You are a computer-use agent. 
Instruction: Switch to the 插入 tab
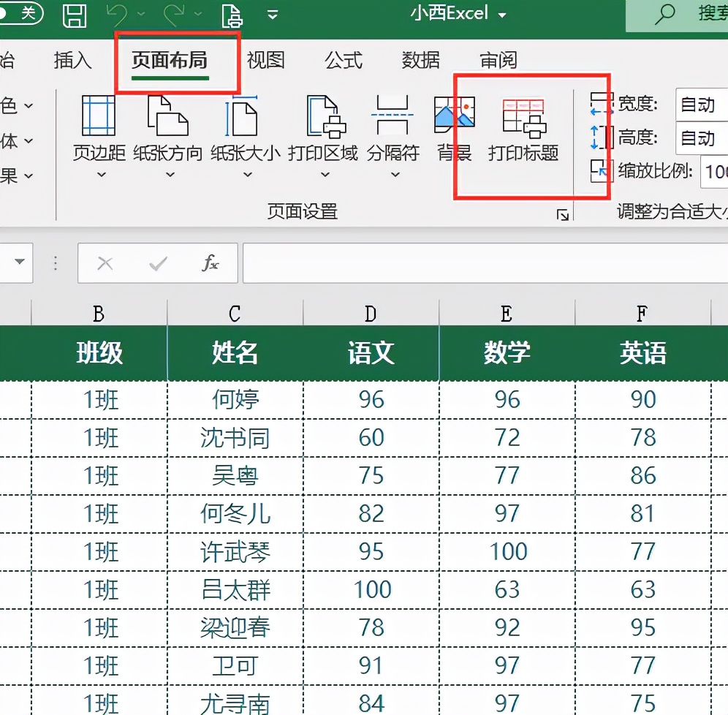pos(72,61)
